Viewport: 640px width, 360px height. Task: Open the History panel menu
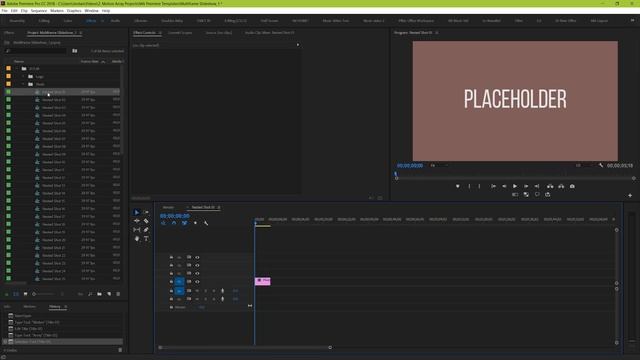[x=65, y=307]
